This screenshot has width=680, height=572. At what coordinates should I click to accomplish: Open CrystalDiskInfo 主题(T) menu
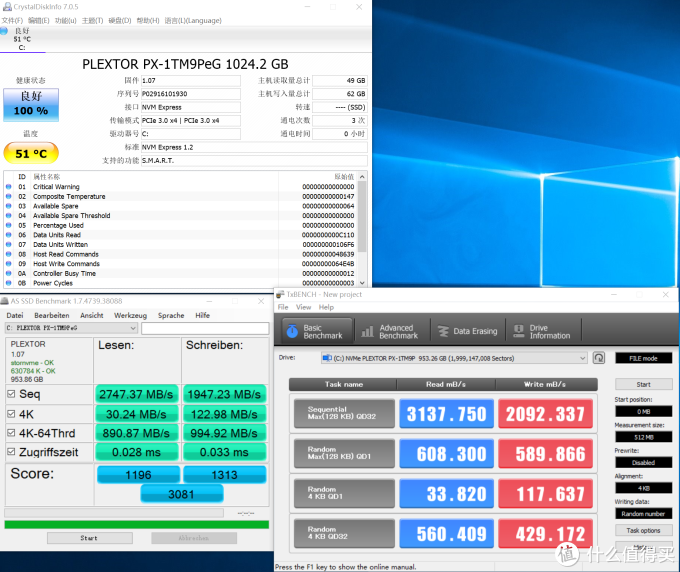92,21
